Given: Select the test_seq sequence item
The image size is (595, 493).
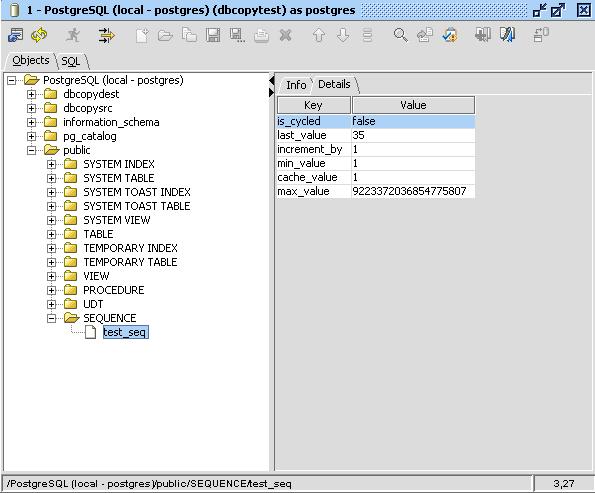Looking at the screenshot, I should (x=126, y=332).
